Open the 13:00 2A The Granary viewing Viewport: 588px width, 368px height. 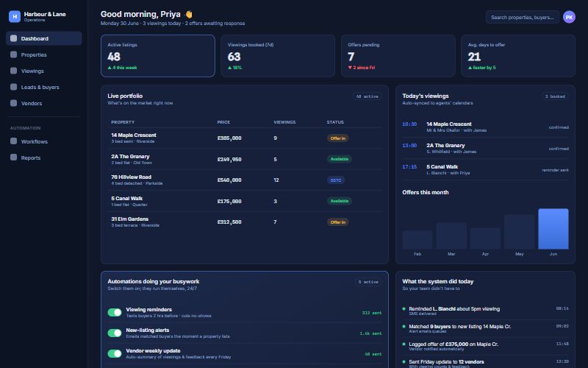pos(485,149)
